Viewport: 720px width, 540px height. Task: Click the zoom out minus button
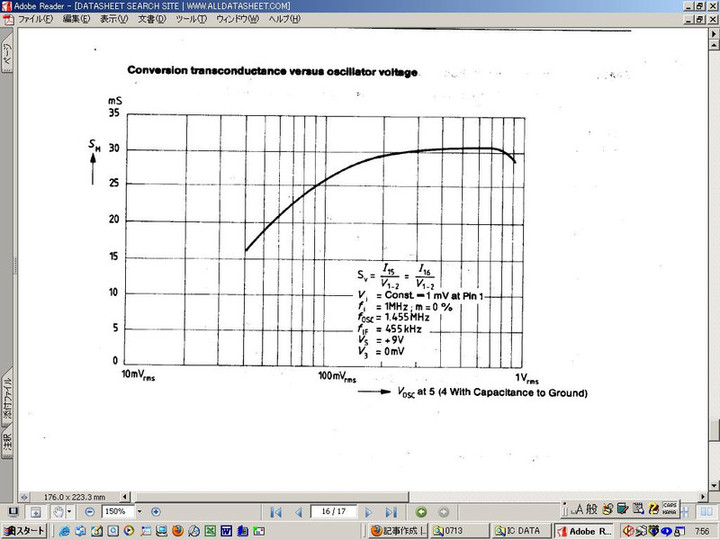coord(89,512)
